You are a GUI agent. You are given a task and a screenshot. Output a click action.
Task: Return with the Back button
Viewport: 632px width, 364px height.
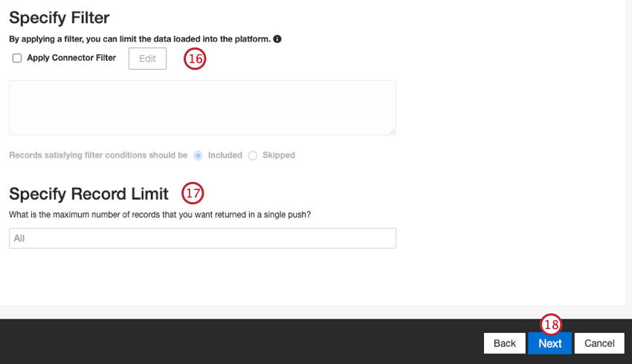(504, 343)
